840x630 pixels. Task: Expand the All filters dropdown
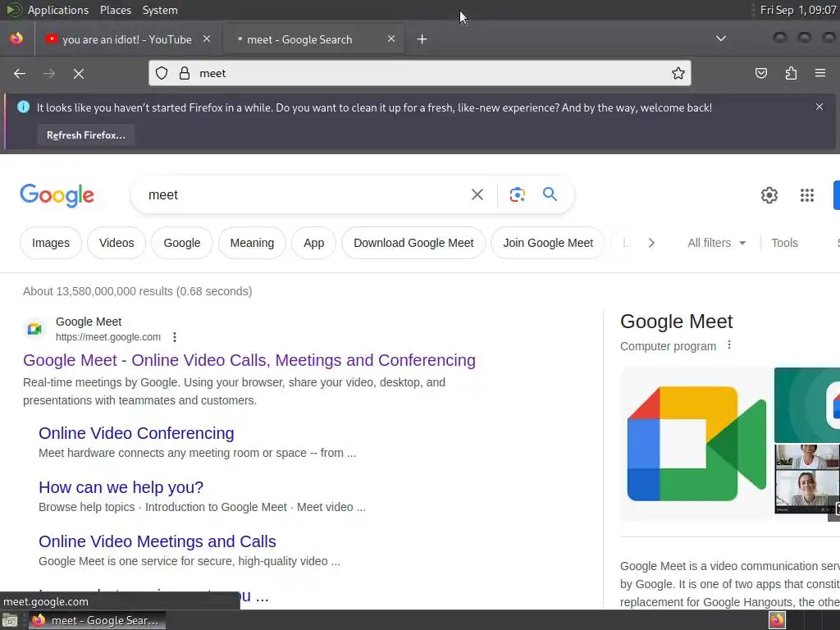click(716, 243)
